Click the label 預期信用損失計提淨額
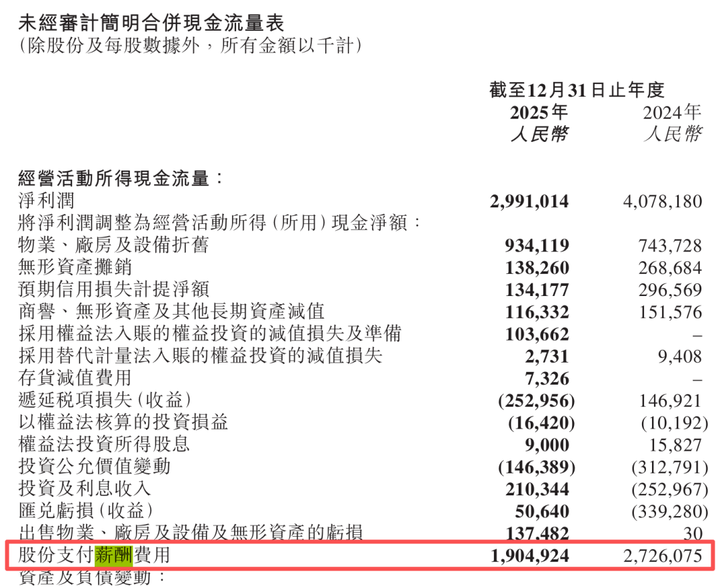The image size is (720, 588). click(x=114, y=289)
